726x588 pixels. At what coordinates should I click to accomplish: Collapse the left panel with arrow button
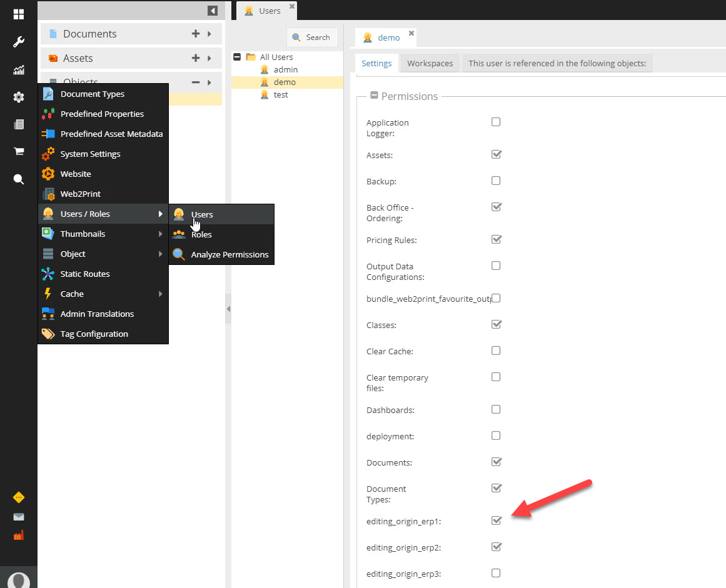[213, 11]
